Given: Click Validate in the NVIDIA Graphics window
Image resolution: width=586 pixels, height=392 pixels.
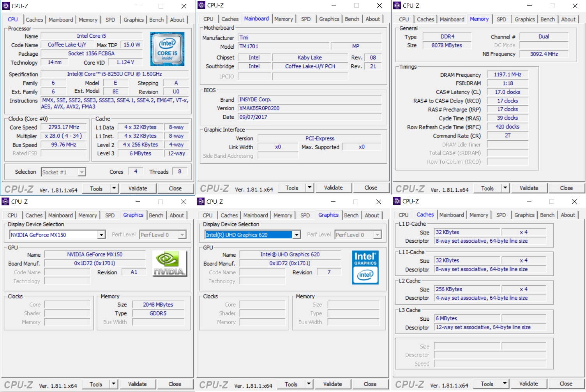Looking at the screenshot, I should pos(138,384).
